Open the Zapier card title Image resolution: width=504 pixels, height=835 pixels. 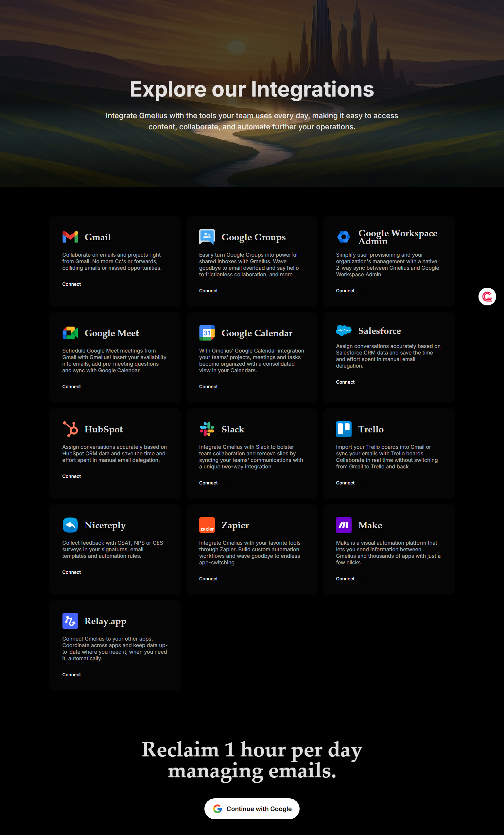coord(235,525)
